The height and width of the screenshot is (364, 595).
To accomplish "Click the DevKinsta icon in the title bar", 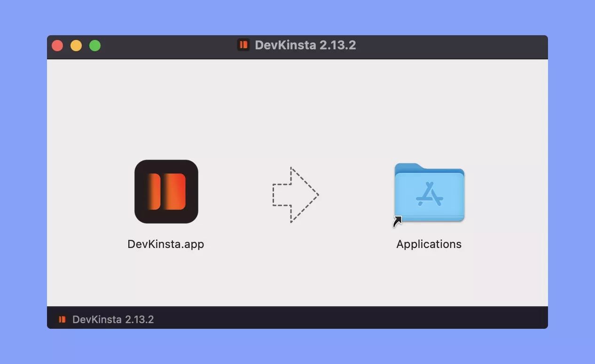I will tap(243, 45).
